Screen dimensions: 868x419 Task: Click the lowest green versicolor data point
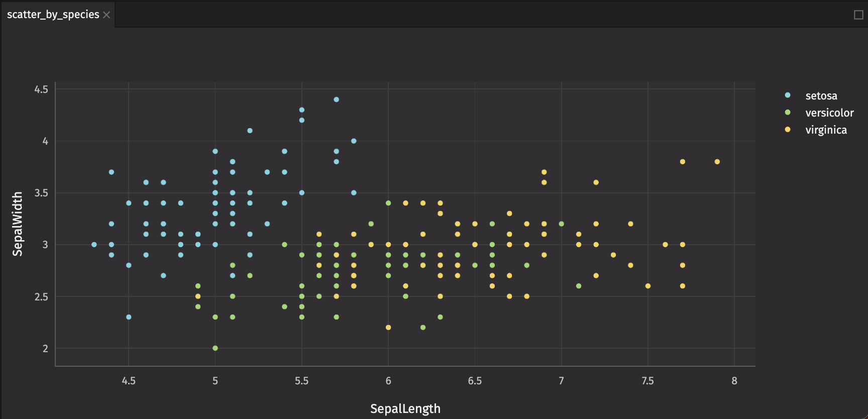pyautogui.click(x=215, y=348)
